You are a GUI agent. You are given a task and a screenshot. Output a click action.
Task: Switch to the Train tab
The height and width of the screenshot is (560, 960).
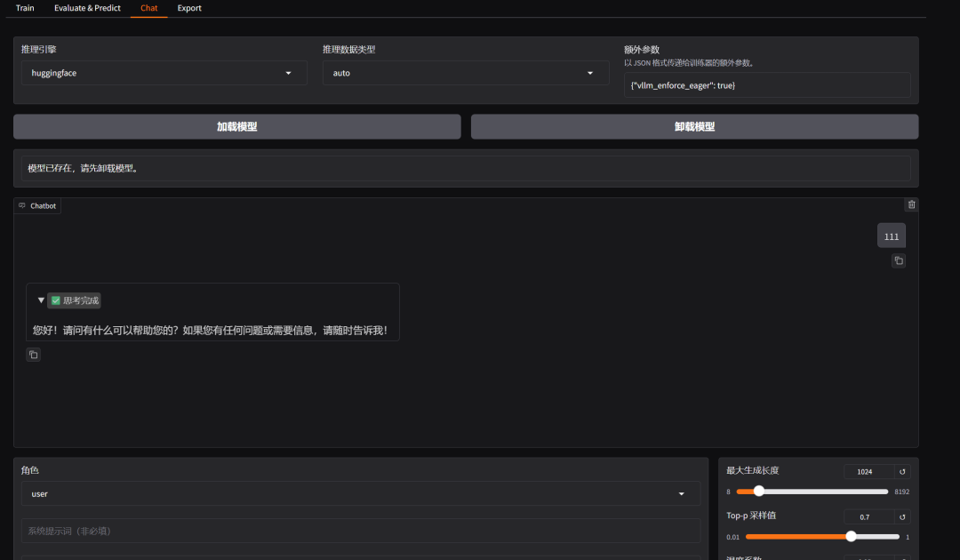25,8
